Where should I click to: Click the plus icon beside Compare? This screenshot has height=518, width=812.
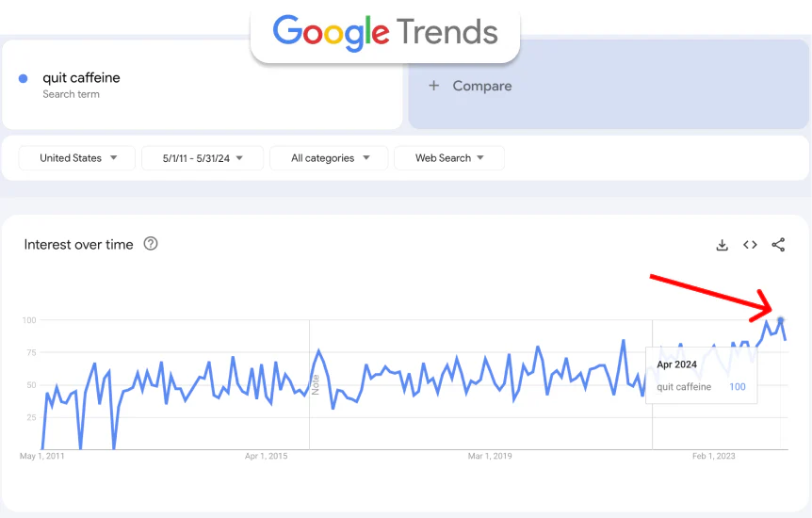pyautogui.click(x=434, y=86)
